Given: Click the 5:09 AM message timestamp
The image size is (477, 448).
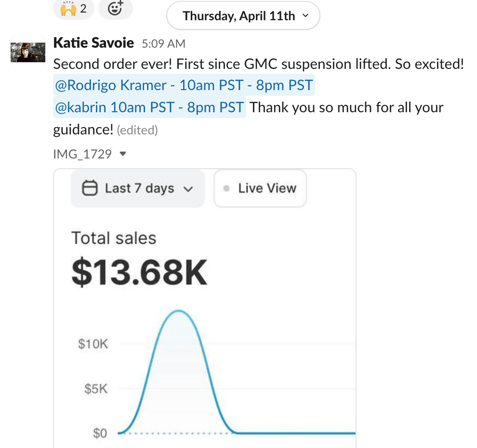Looking at the screenshot, I should click(163, 44).
